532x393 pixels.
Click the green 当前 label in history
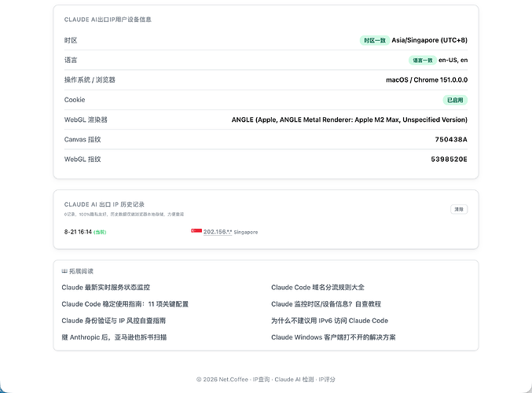point(100,232)
